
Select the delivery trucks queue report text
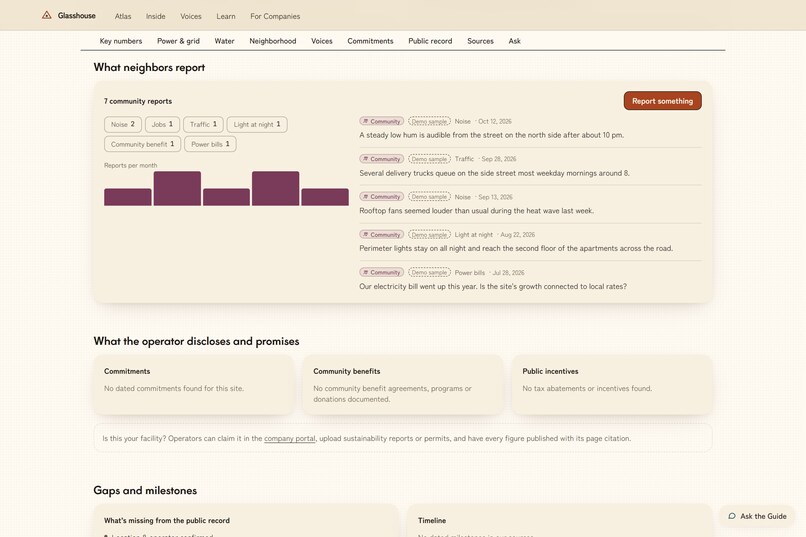(494, 173)
